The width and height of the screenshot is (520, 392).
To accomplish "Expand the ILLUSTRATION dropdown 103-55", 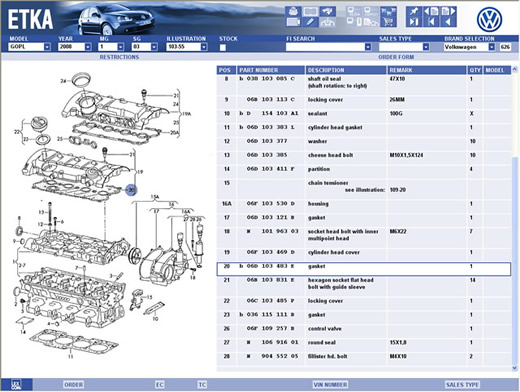I will 204,47.
